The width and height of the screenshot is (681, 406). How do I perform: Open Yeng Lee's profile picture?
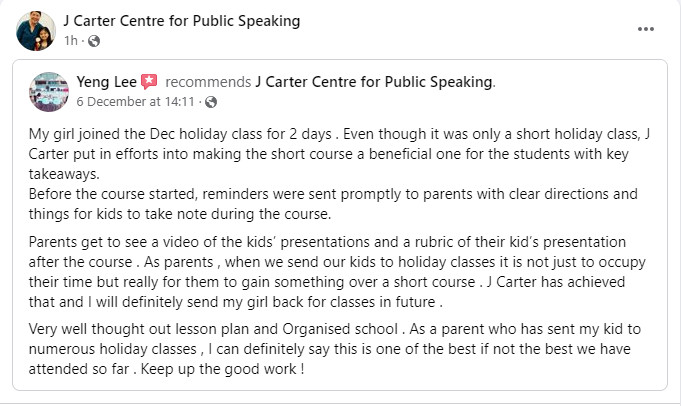pyautogui.click(x=49, y=91)
